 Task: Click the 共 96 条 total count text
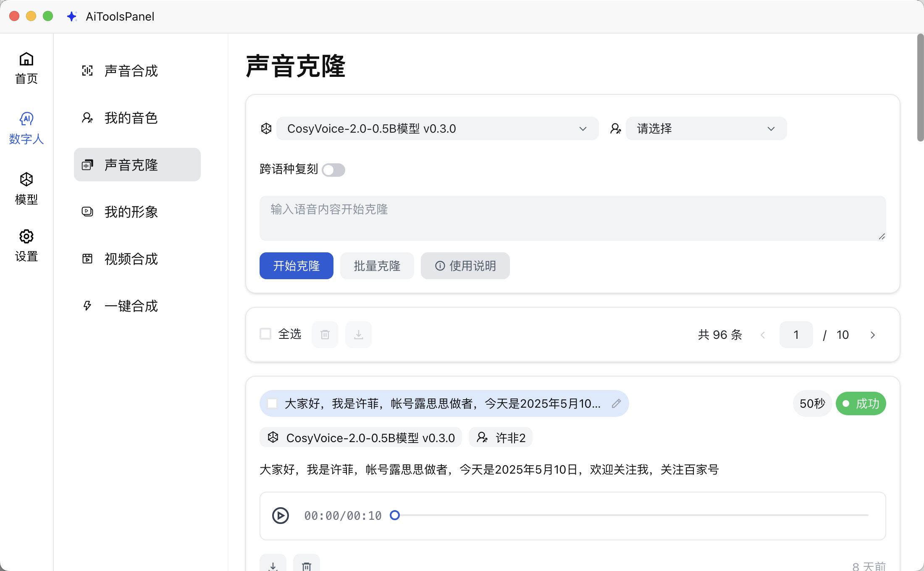click(x=720, y=335)
